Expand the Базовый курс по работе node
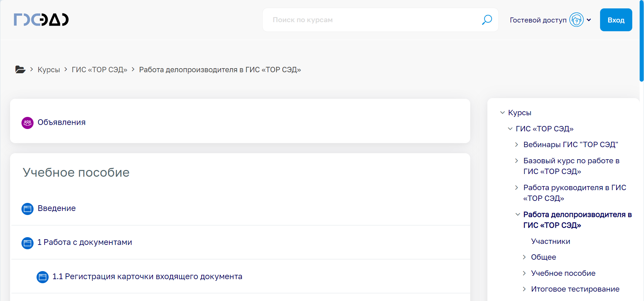 [517, 161]
